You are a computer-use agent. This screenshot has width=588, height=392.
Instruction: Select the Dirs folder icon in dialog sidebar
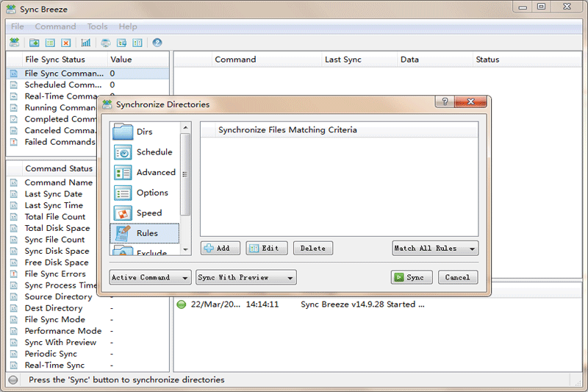click(x=123, y=132)
